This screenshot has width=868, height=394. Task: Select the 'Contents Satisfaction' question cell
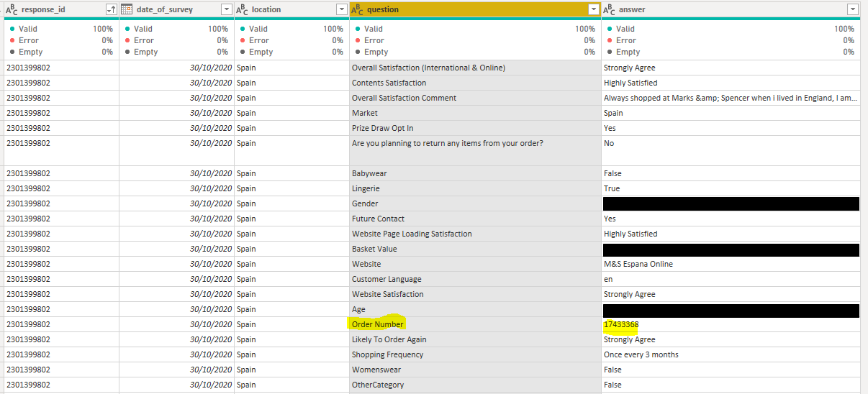pyautogui.click(x=475, y=83)
